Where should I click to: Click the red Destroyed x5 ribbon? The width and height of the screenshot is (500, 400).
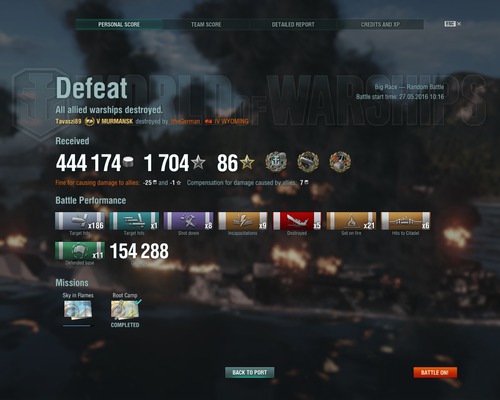[297, 221]
